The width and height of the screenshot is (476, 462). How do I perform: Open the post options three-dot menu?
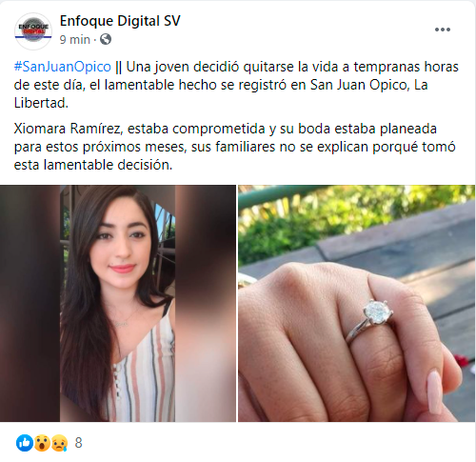pyautogui.click(x=443, y=30)
